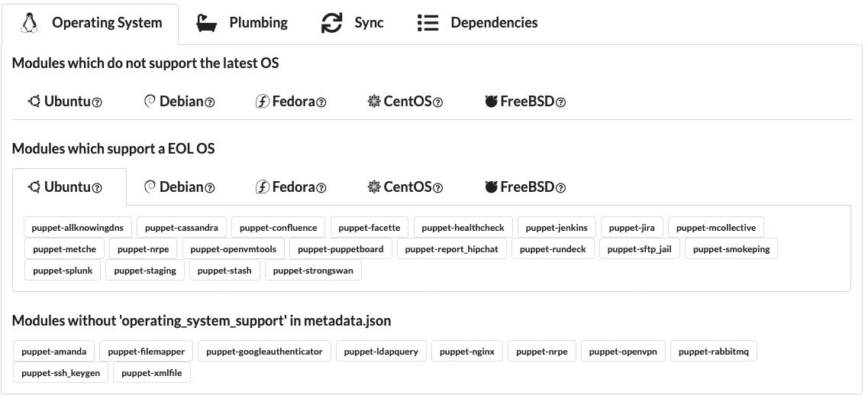Click CentOS help icon in latest OS section

pyautogui.click(x=437, y=102)
